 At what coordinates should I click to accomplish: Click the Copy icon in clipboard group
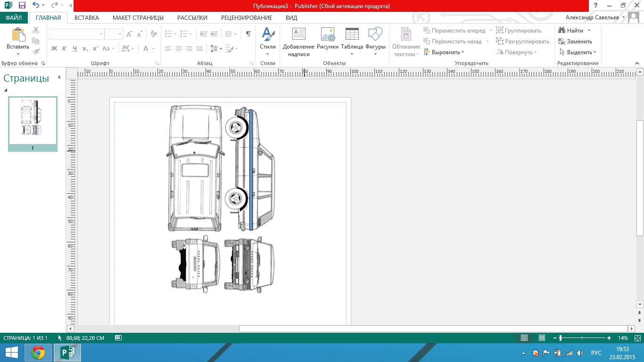(36, 41)
